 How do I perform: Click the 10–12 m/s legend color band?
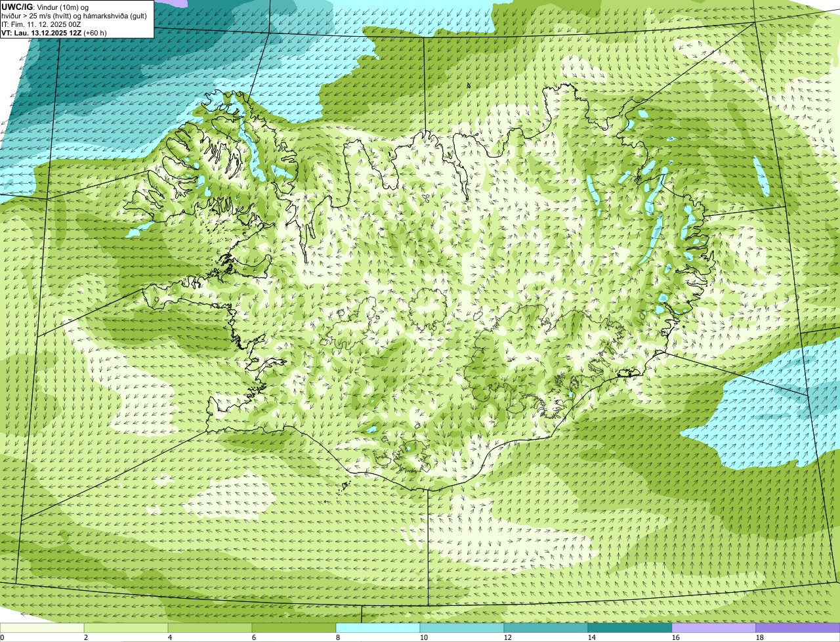tap(462, 628)
